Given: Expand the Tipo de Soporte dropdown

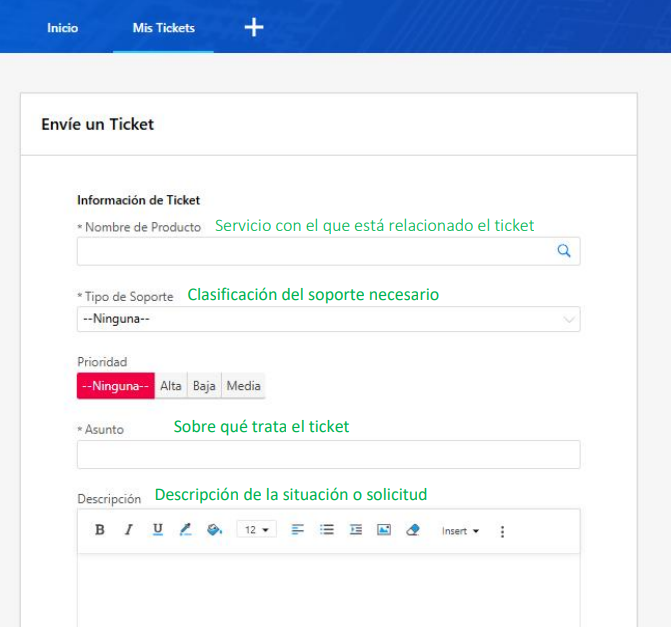Looking at the screenshot, I should point(328,320).
